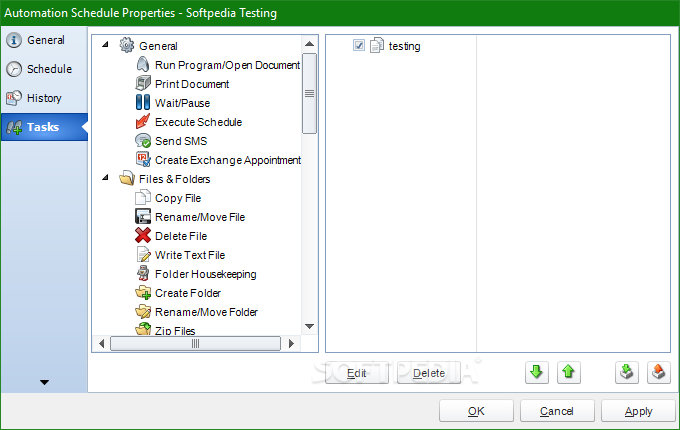Screen dimensions: 680x430
Task: Select the "Rename/Move File" label
Action: [200, 217]
